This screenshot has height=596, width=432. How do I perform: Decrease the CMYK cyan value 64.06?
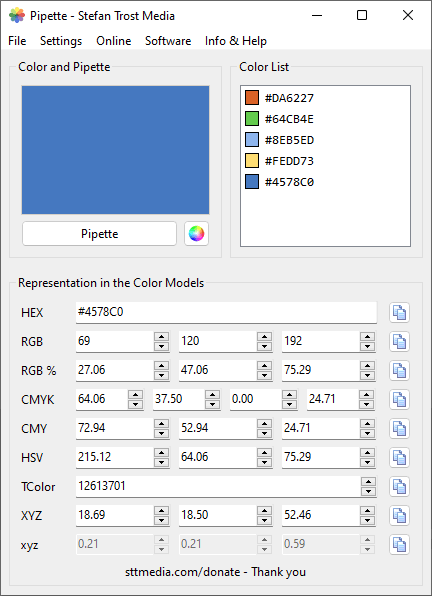(135, 404)
